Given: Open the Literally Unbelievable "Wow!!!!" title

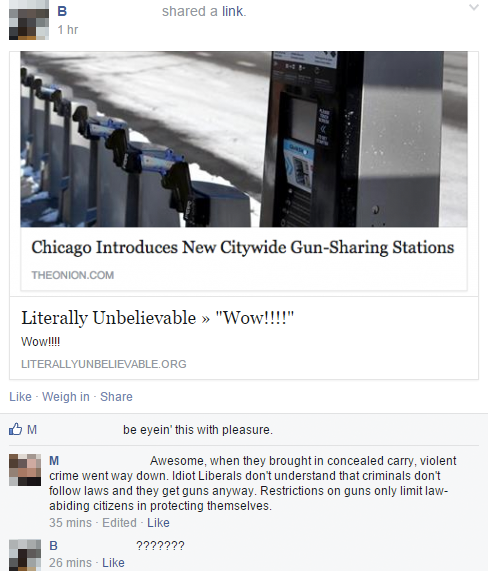Looking at the screenshot, I should tap(157, 318).
